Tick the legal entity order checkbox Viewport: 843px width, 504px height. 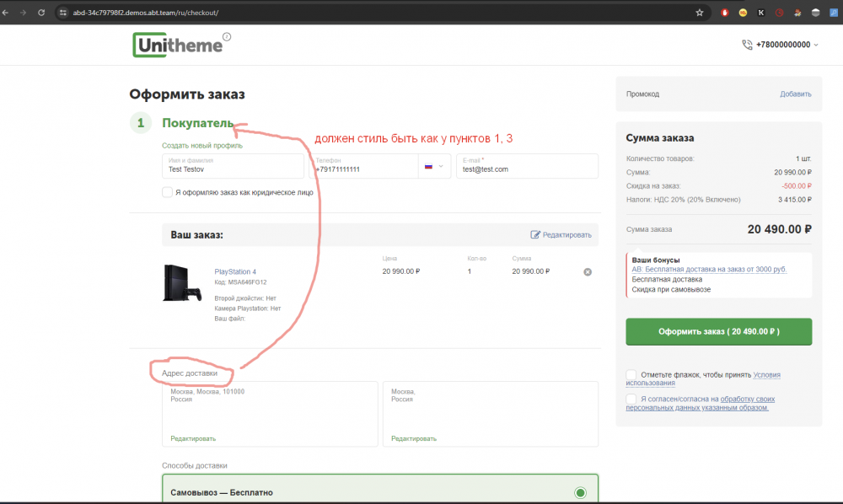tap(168, 192)
